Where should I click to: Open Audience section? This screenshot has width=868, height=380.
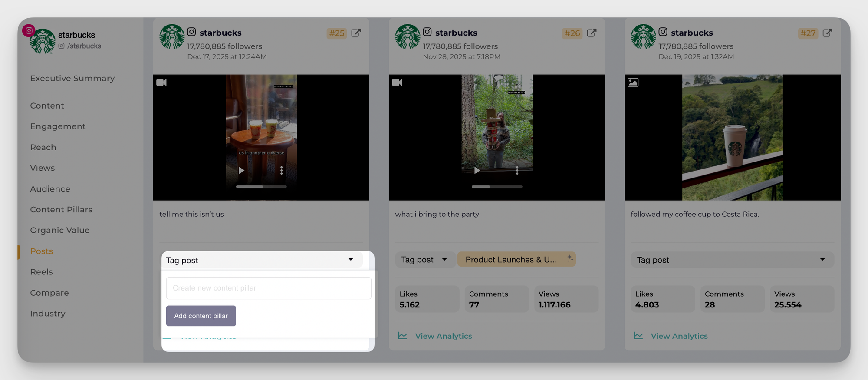tap(50, 189)
